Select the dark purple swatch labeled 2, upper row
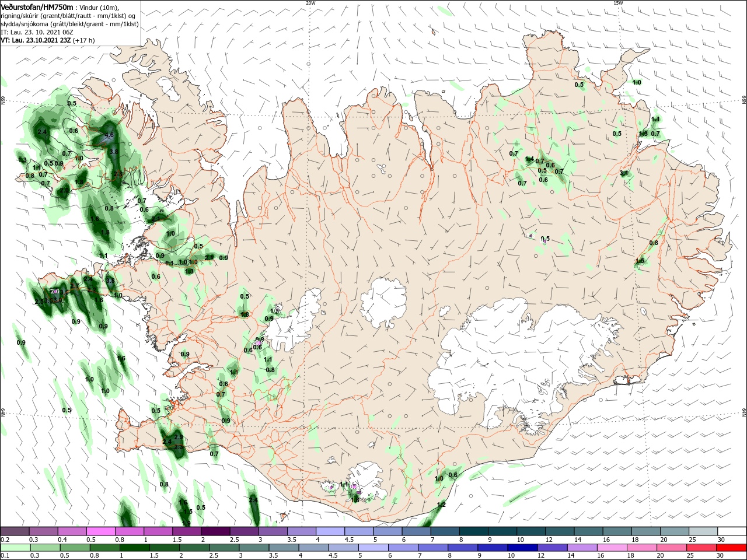The width and height of the screenshot is (747, 560). 215,531
